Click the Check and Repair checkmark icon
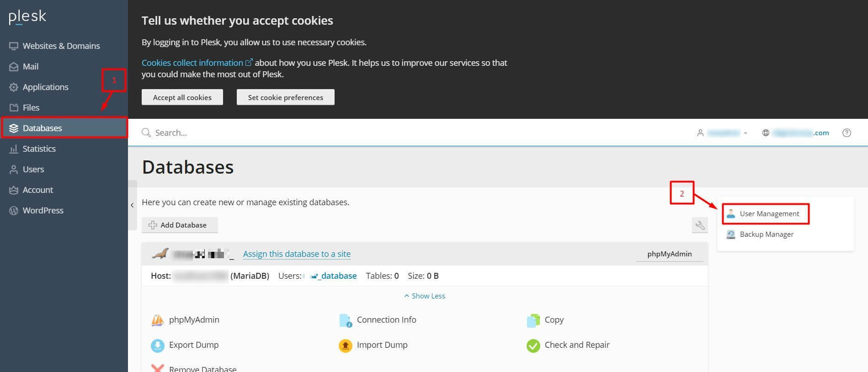This screenshot has width=868, height=372. (x=533, y=345)
